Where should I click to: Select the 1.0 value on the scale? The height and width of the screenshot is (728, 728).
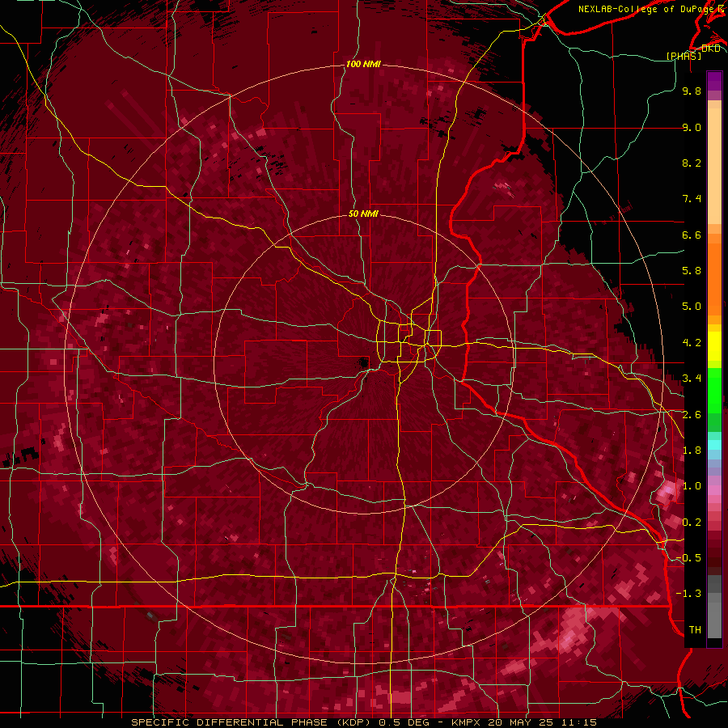tap(692, 486)
